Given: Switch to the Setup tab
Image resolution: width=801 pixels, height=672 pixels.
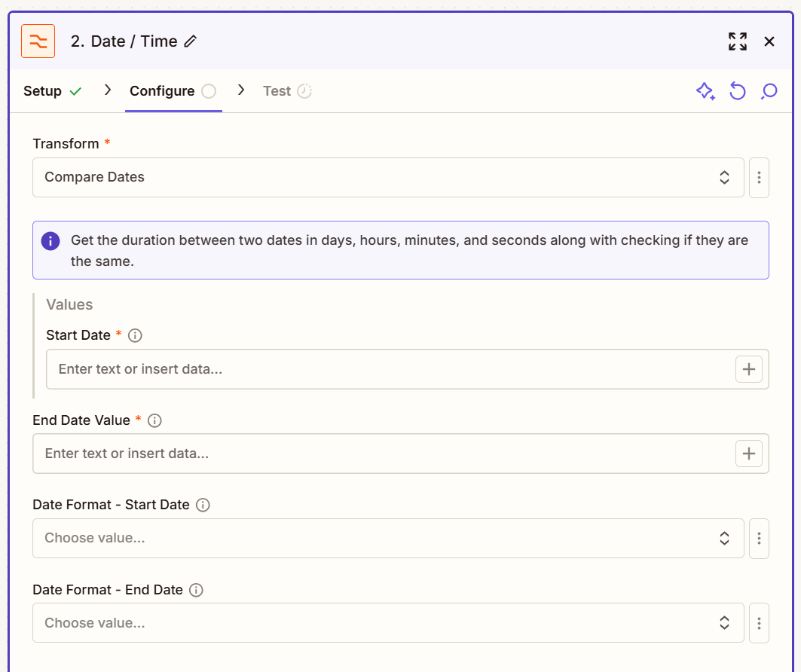Looking at the screenshot, I should [x=41, y=90].
